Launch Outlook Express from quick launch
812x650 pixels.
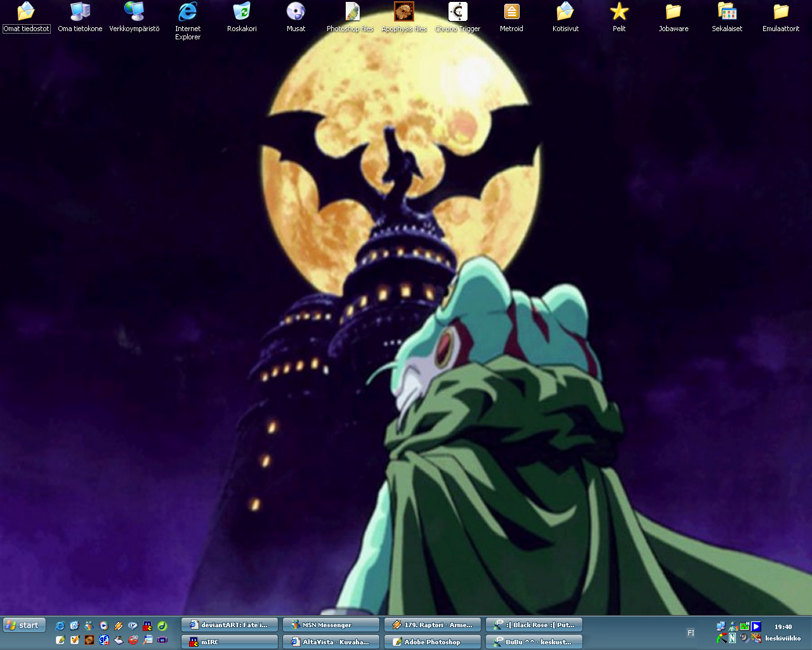coord(74,626)
